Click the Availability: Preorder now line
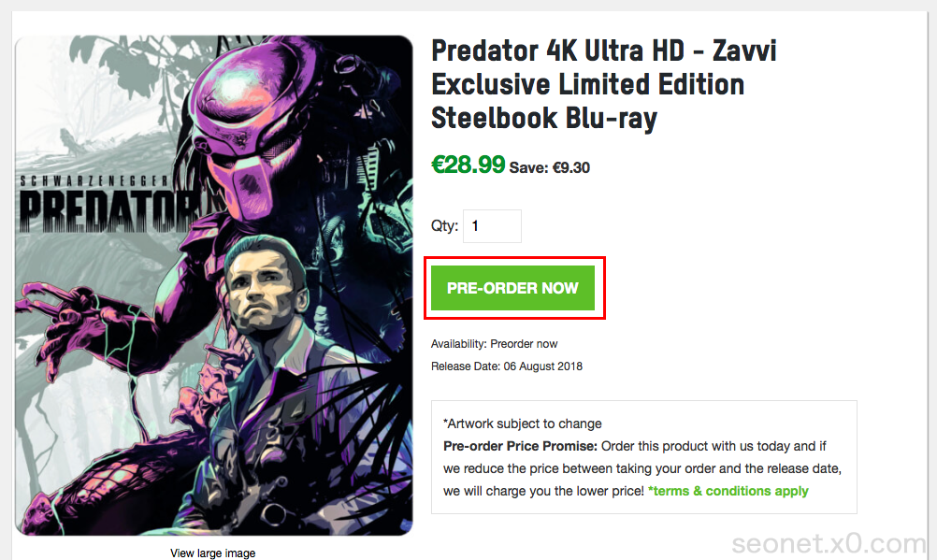937x560 pixels. pos(495,344)
